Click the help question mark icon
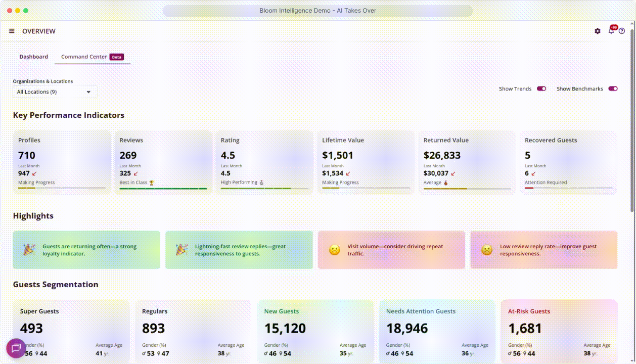The height and width of the screenshot is (364, 636). coord(622,31)
